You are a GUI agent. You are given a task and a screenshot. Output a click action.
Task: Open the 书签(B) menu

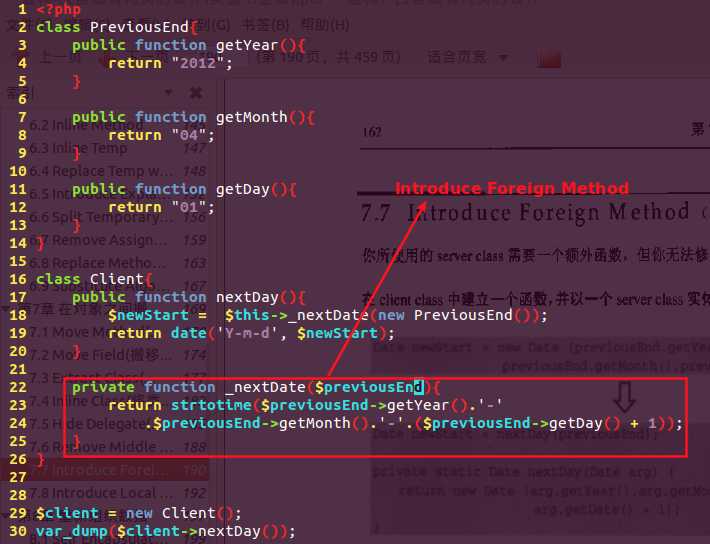265,25
